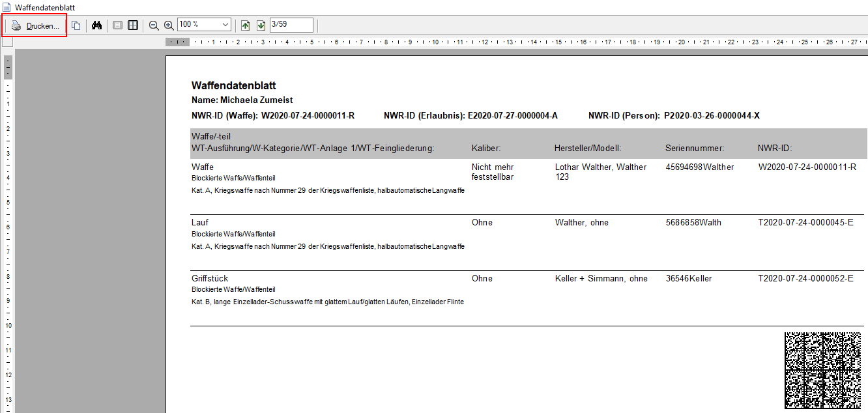Click the vertical ruler on the left

click(7, 228)
